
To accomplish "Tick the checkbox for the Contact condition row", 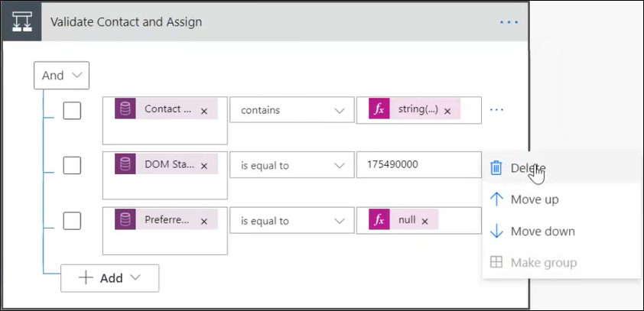I will pos(72,111).
